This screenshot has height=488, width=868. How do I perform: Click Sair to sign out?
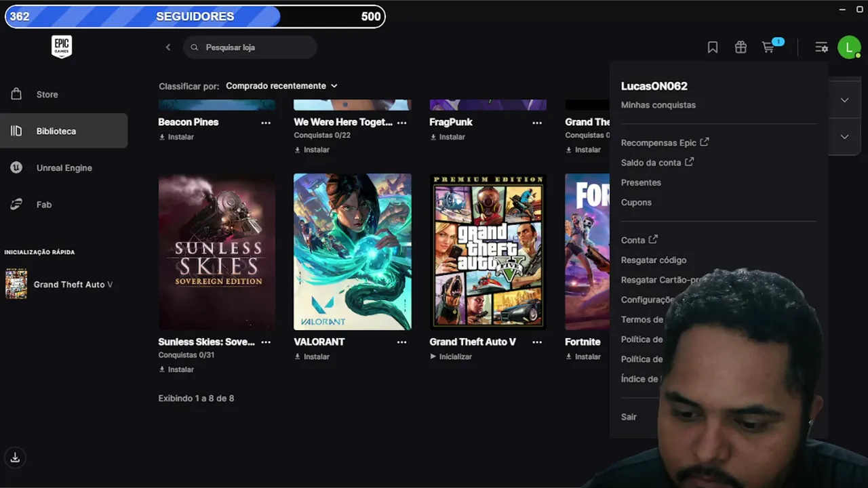tap(629, 417)
